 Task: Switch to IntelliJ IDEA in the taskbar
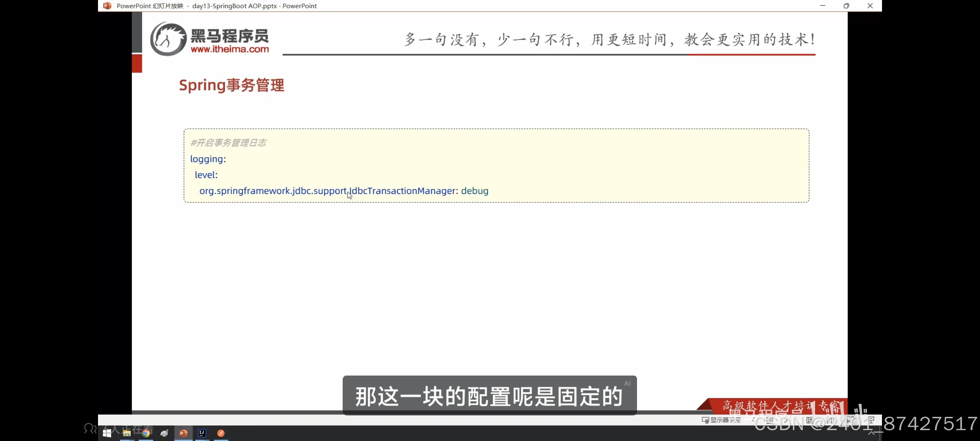[x=202, y=433]
